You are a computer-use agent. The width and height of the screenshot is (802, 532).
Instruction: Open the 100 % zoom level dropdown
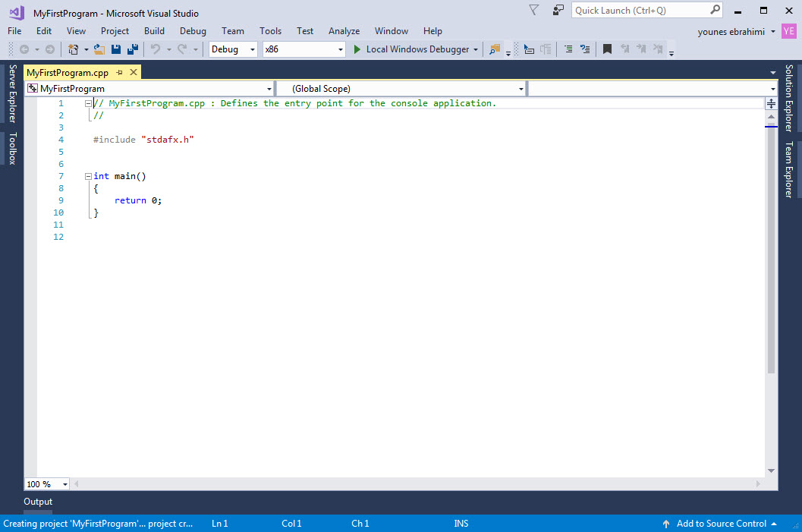[46, 484]
